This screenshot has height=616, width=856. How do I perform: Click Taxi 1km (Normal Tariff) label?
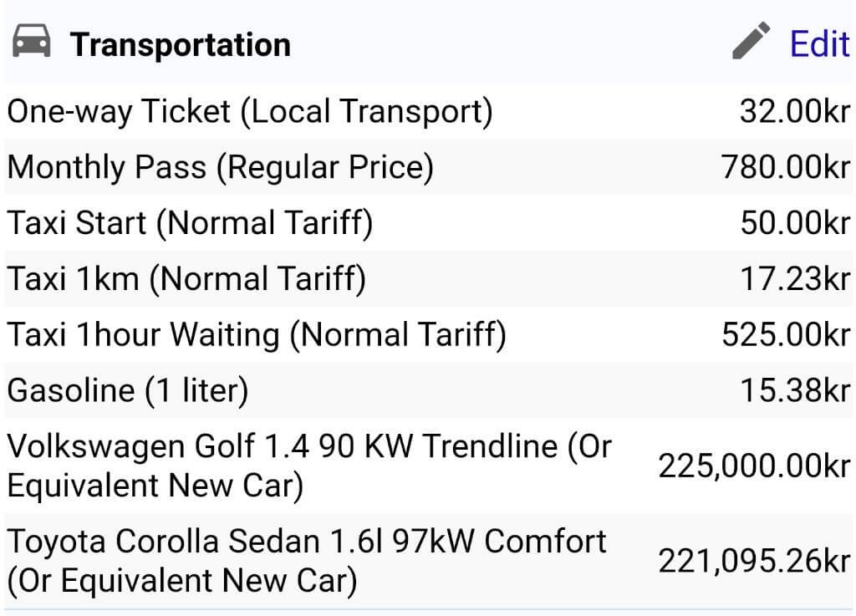tap(186, 279)
